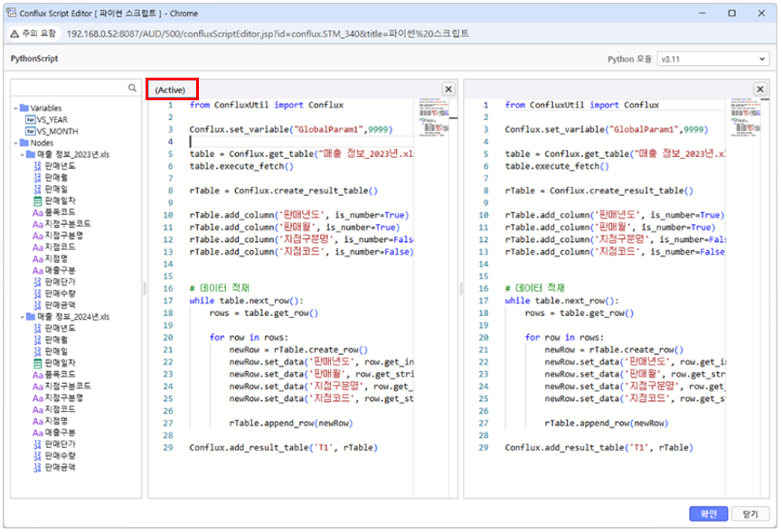Click the Chrome site warning icon
The height and width of the screenshot is (532, 782).
14,33
